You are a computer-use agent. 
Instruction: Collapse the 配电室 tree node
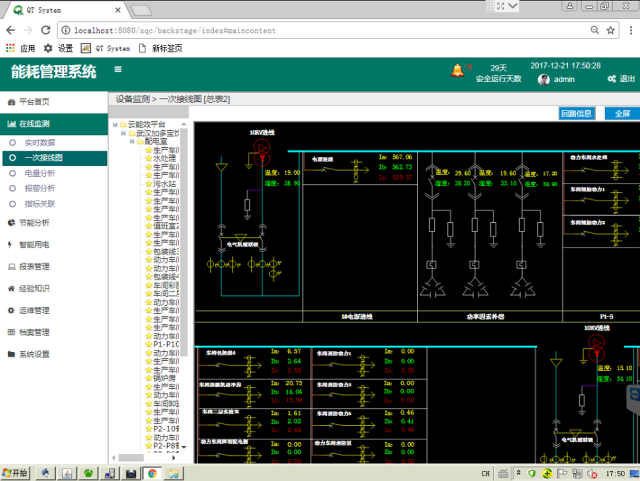pos(133,142)
